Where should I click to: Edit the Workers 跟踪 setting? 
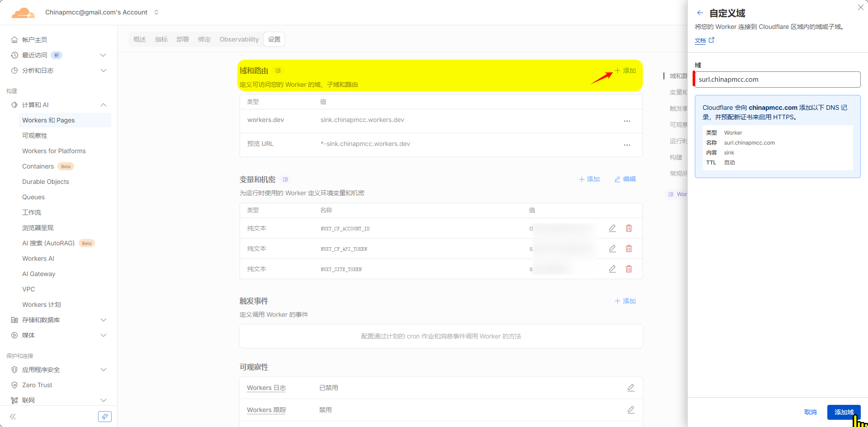631,410
